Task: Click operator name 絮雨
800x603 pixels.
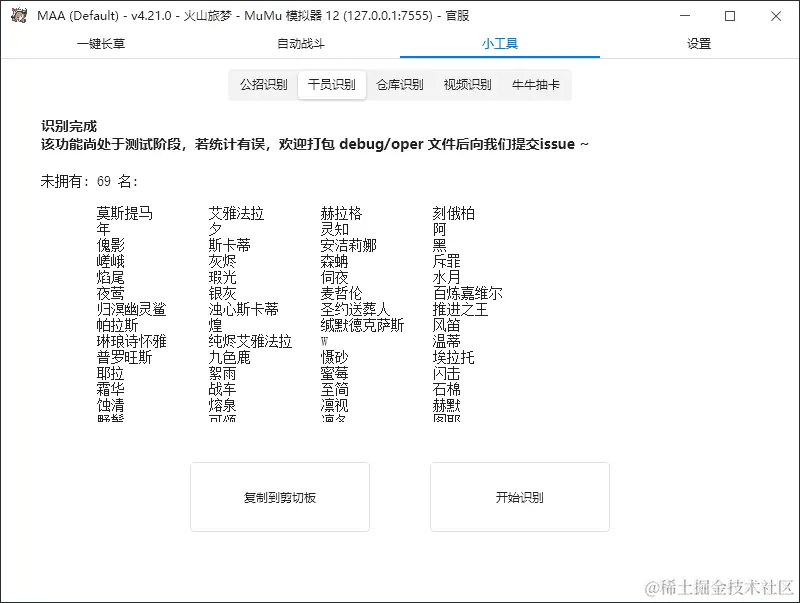Action: point(222,373)
